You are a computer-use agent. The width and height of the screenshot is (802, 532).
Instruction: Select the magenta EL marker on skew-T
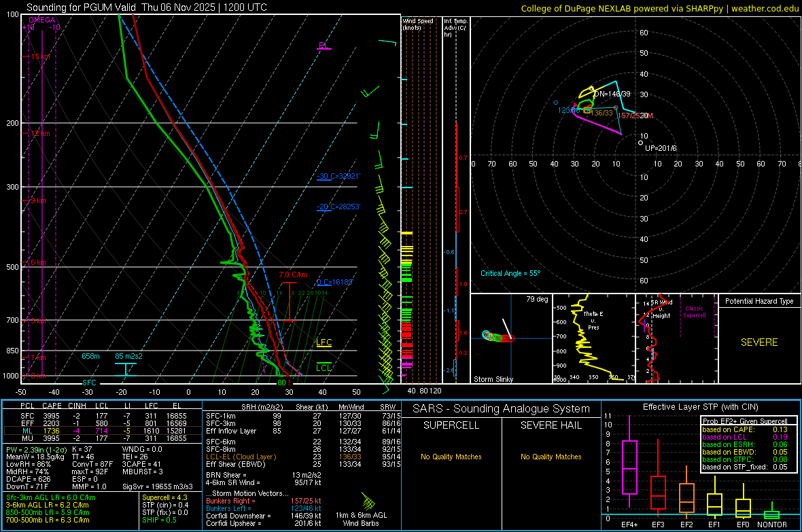323,46
